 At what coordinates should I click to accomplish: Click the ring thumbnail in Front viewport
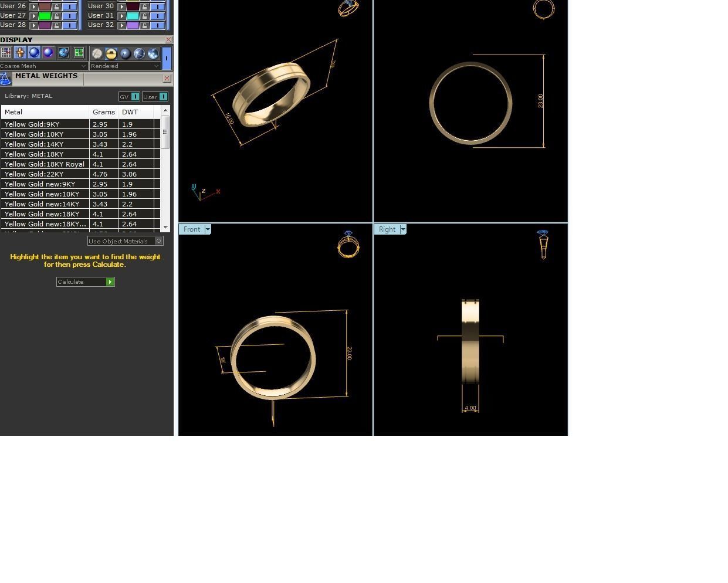pos(348,245)
